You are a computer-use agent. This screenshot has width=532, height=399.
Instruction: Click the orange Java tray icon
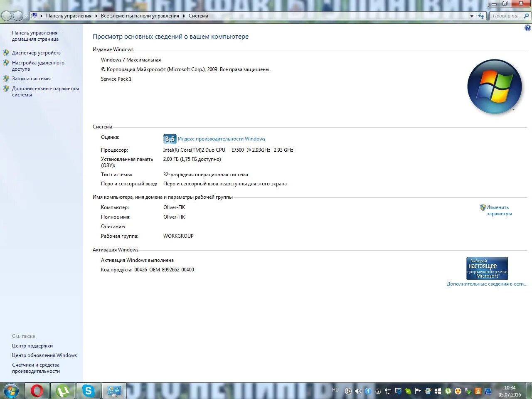[x=478, y=391]
